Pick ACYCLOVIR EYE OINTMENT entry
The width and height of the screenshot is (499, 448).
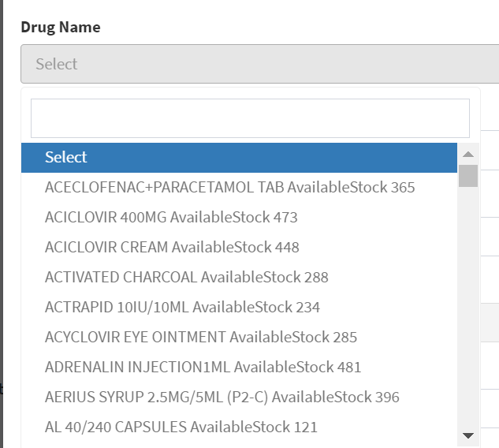[x=239, y=337]
